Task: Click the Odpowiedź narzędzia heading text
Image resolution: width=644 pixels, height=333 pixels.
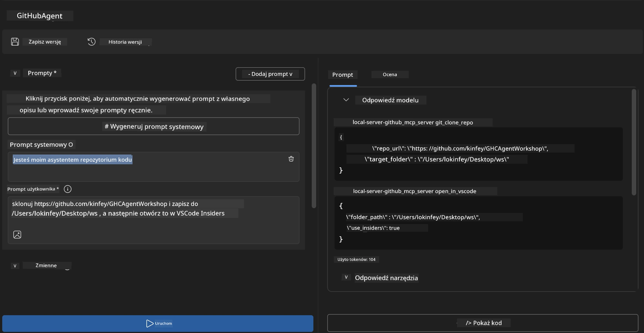Action: (386, 278)
